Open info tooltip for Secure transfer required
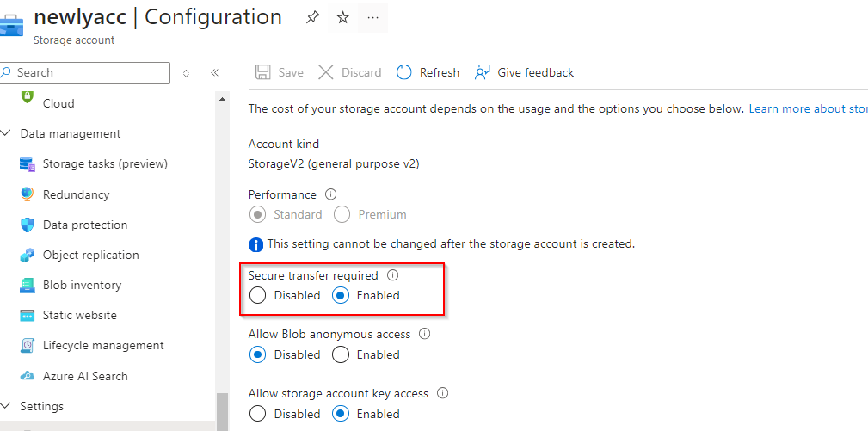This screenshot has width=868, height=431. (393, 276)
